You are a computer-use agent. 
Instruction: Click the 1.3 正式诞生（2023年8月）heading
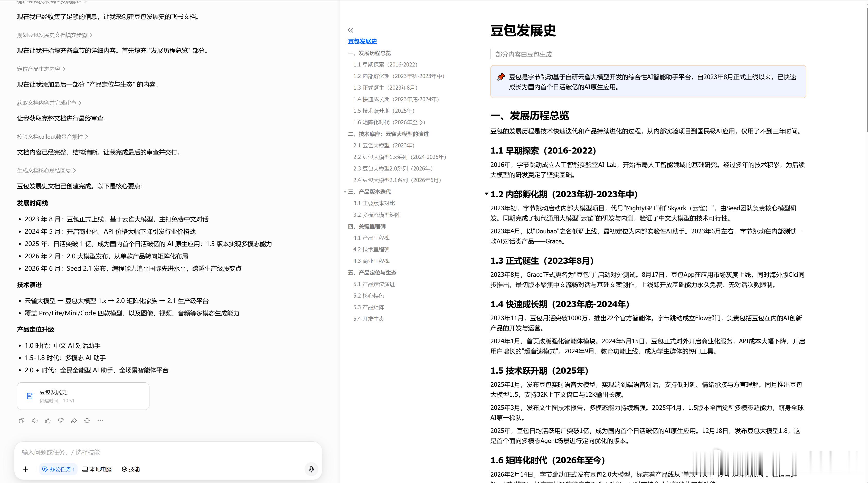tap(542, 261)
